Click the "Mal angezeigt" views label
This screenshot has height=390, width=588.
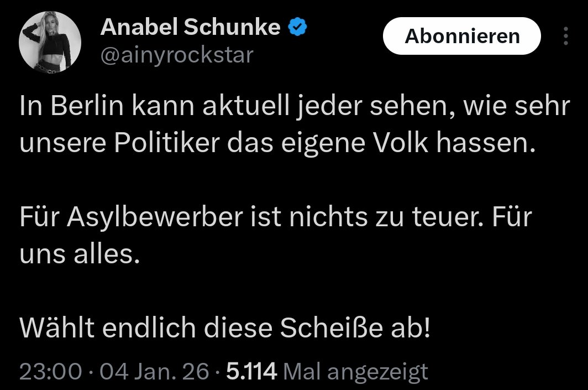pos(355,371)
